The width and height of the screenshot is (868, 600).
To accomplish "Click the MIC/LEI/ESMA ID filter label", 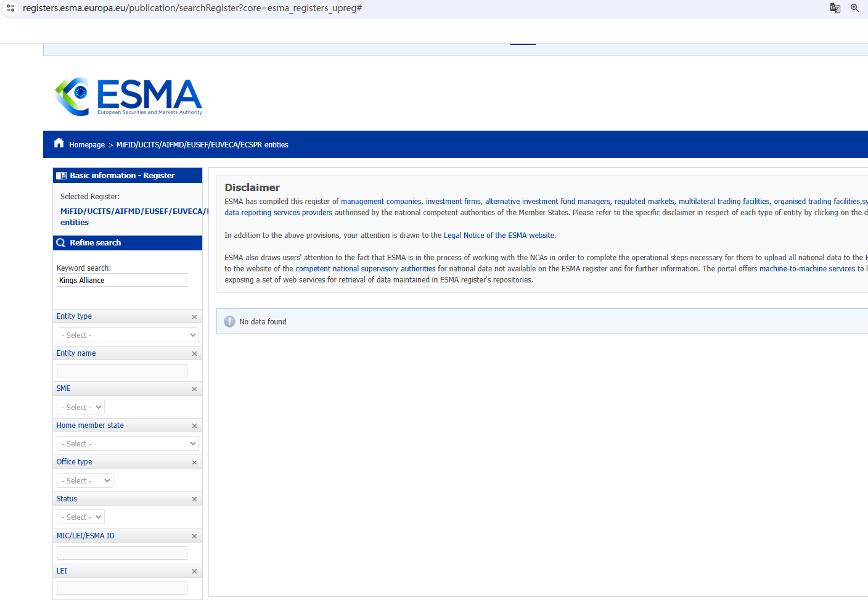I will (x=85, y=536).
